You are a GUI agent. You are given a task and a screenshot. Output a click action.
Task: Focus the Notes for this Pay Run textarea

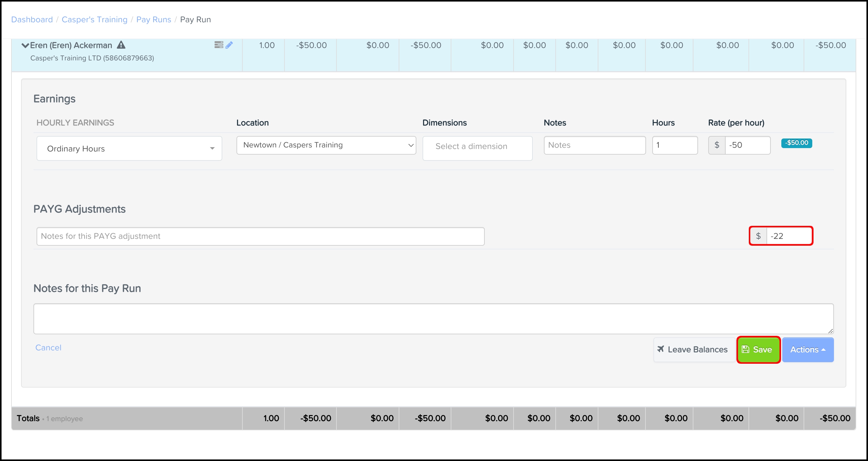coord(433,319)
